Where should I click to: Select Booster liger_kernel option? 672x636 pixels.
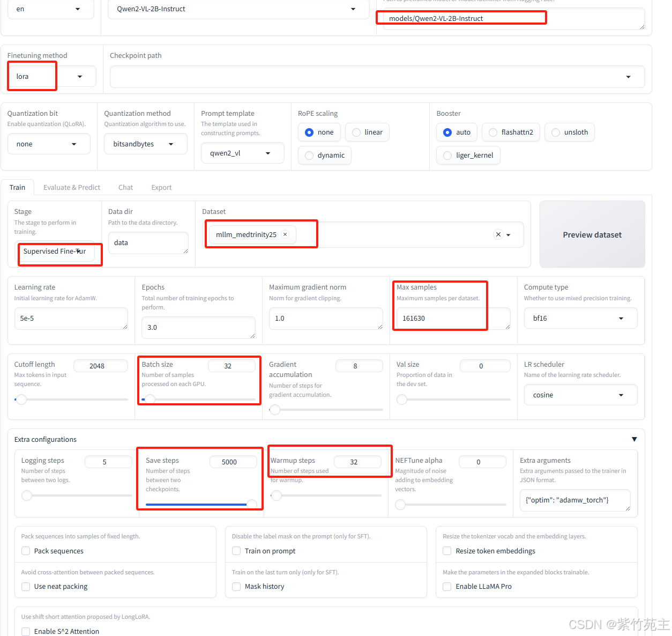coord(468,156)
